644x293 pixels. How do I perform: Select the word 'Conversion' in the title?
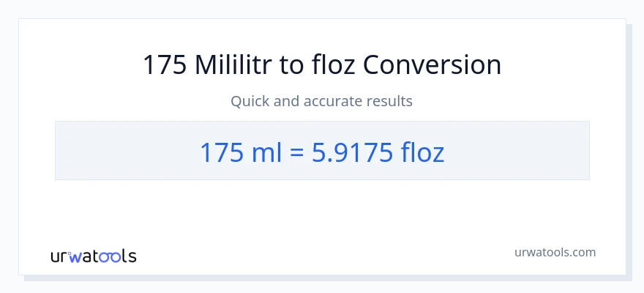[x=432, y=65]
